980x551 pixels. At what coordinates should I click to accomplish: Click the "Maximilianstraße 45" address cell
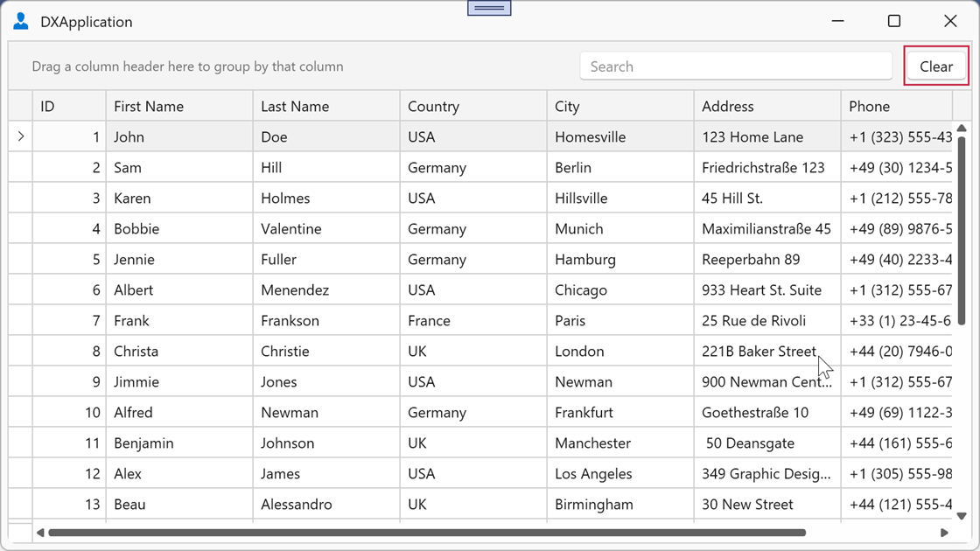pyautogui.click(x=766, y=228)
